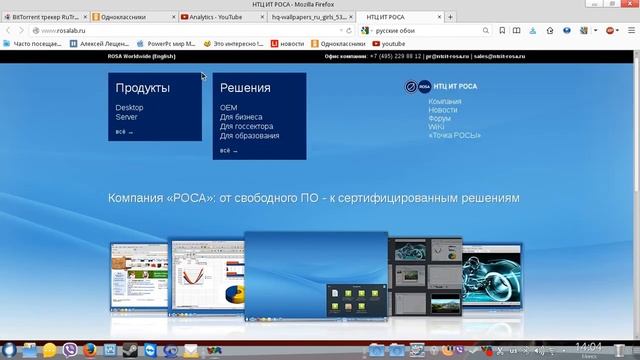Screen dimensions: 640x360
Task: Go forward with the browser Forward arrow
Action: pos(21,31)
